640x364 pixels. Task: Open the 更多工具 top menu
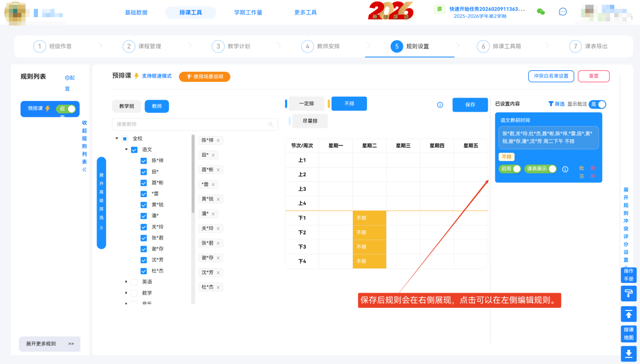[x=305, y=13]
